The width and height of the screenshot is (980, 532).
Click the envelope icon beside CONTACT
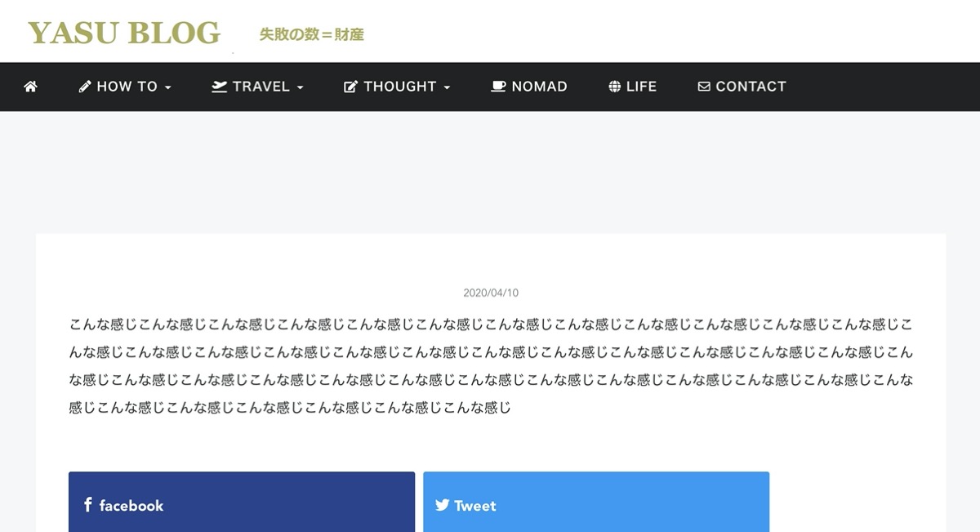click(704, 87)
